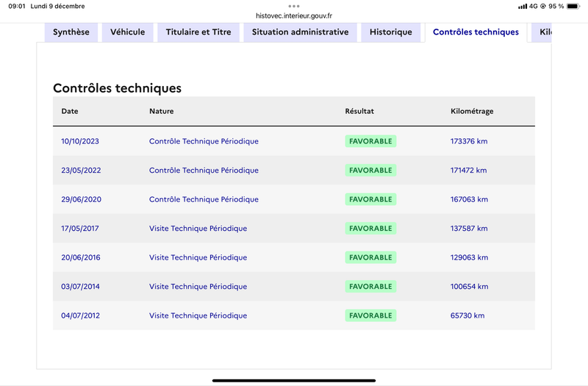Click the 167063 km mileage value
The image size is (588, 386).
click(469, 199)
